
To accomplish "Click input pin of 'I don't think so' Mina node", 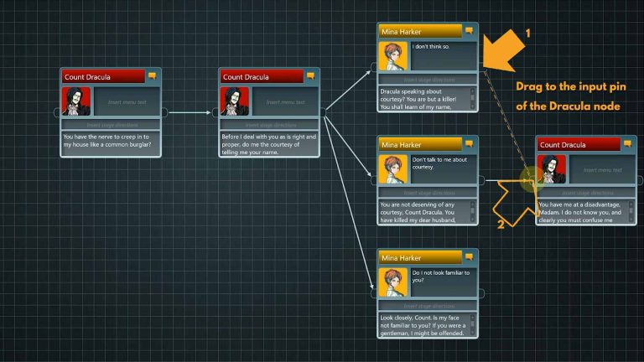I will [x=374, y=67].
